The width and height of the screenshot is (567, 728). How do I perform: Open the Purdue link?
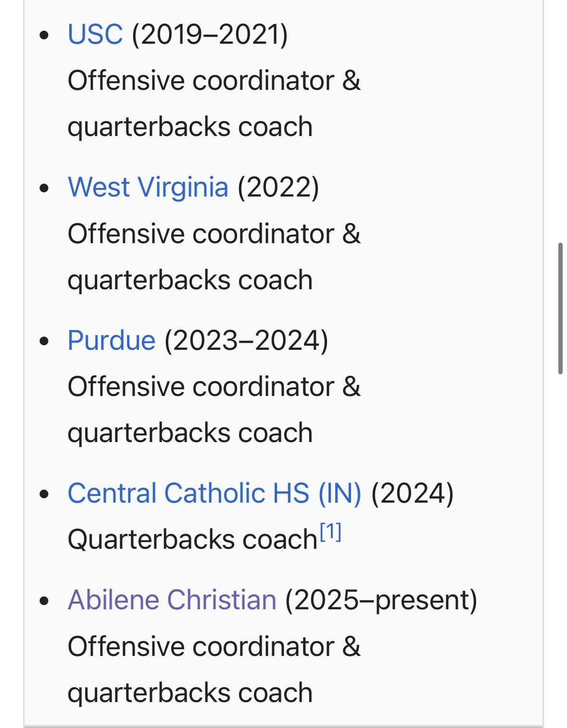tap(112, 341)
